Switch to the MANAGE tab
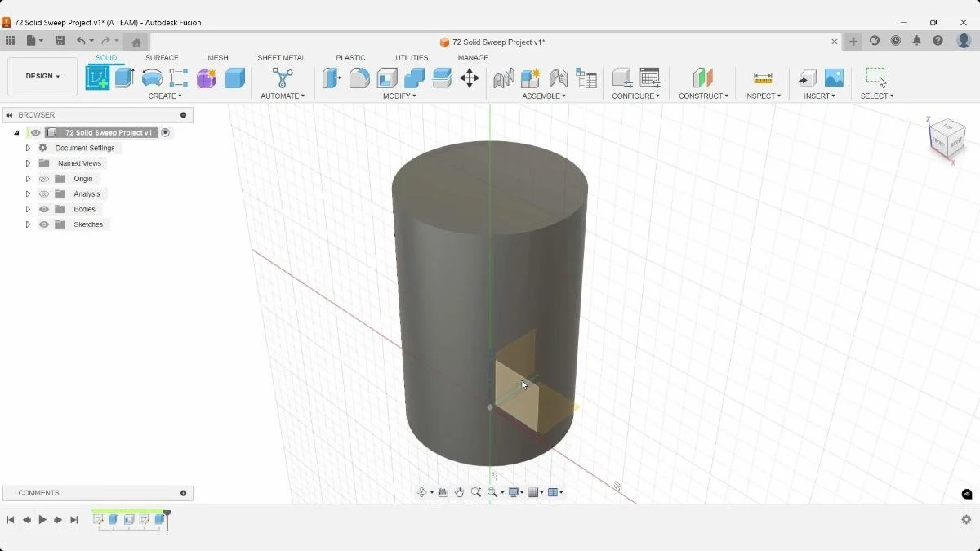This screenshot has height=551, width=980. (x=473, y=58)
